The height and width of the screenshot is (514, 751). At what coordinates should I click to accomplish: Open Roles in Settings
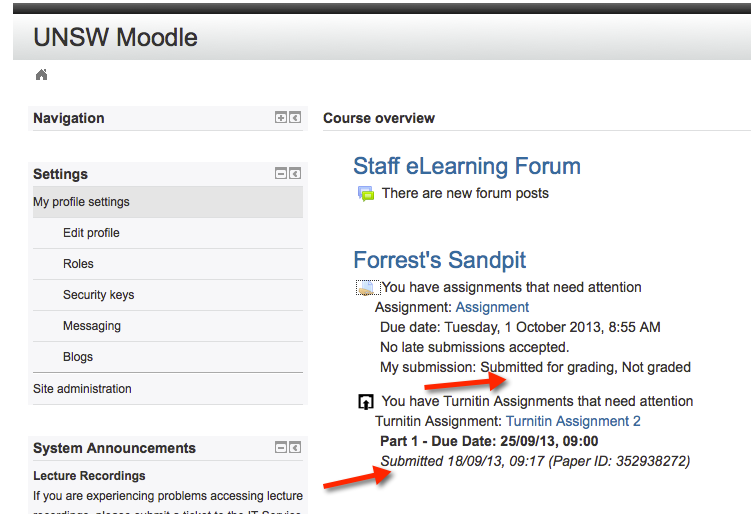pos(78,264)
